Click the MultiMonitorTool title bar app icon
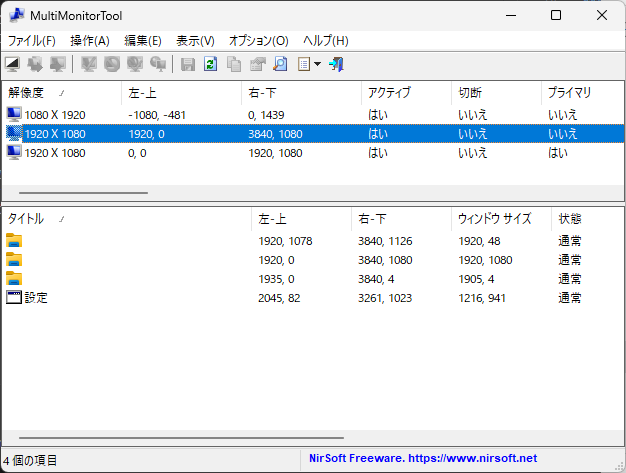 pyautogui.click(x=16, y=15)
